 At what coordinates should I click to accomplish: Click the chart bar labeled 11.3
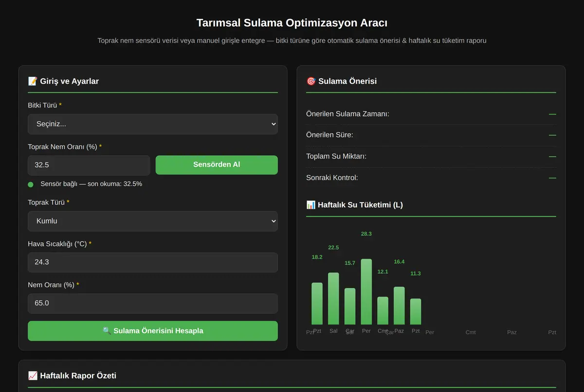(416, 312)
